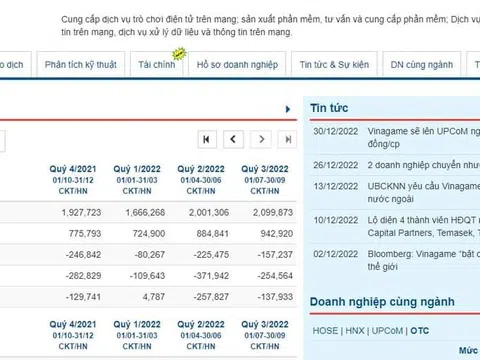Select the OTC exchange filter
Viewport: 480px width, 360px height.
click(x=419, y=331)
